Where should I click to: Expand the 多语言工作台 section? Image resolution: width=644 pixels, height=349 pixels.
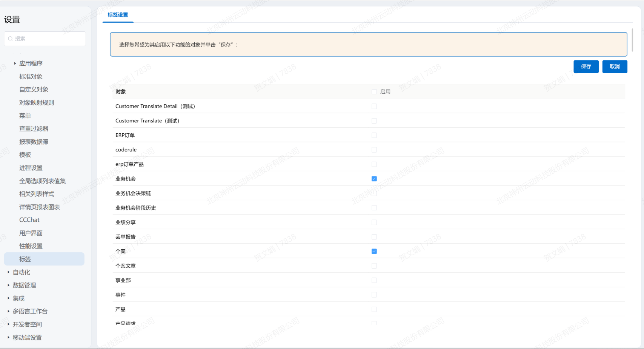tap(9, 311)
